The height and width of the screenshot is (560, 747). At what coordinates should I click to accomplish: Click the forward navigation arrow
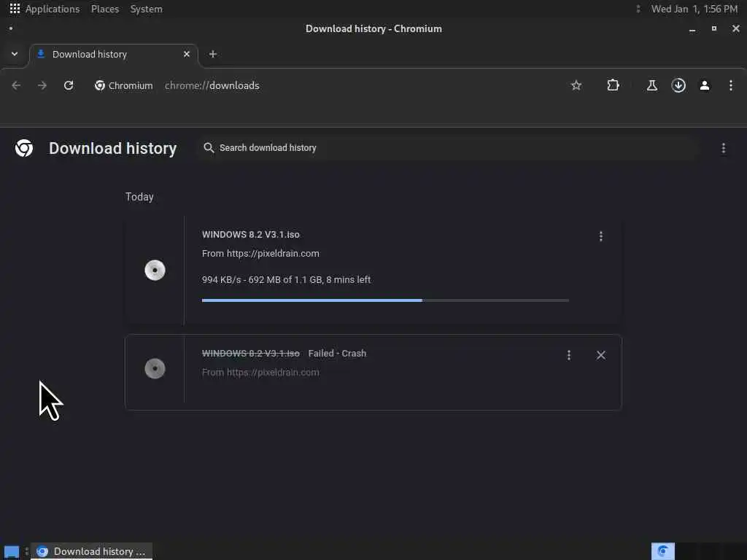pos(42,86)
